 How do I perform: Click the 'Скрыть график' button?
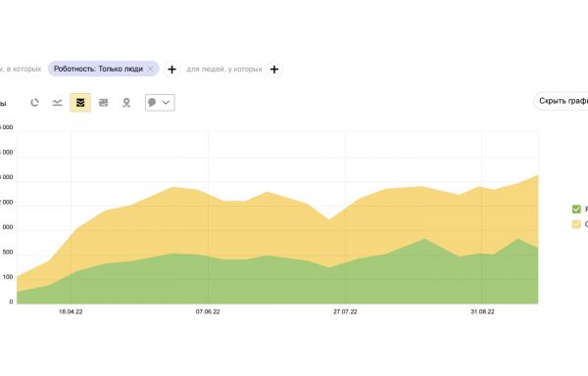click(x=562, y=101)
